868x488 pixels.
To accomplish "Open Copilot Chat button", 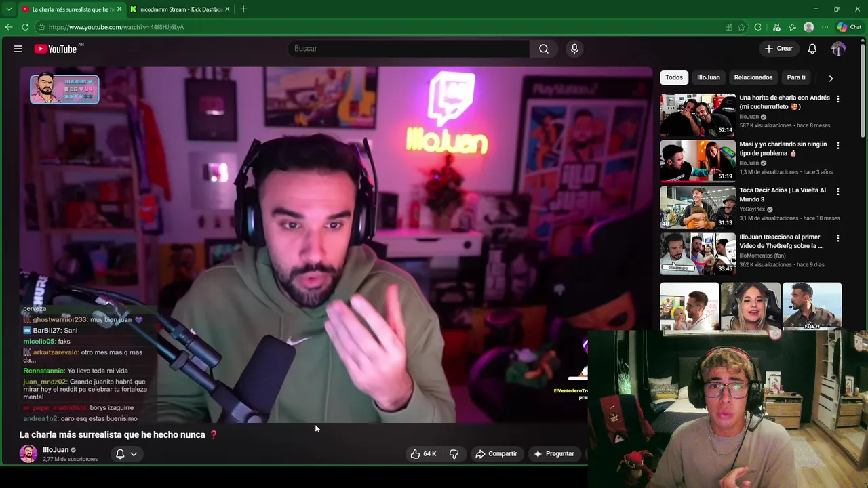I will click(x=849, y=27).
